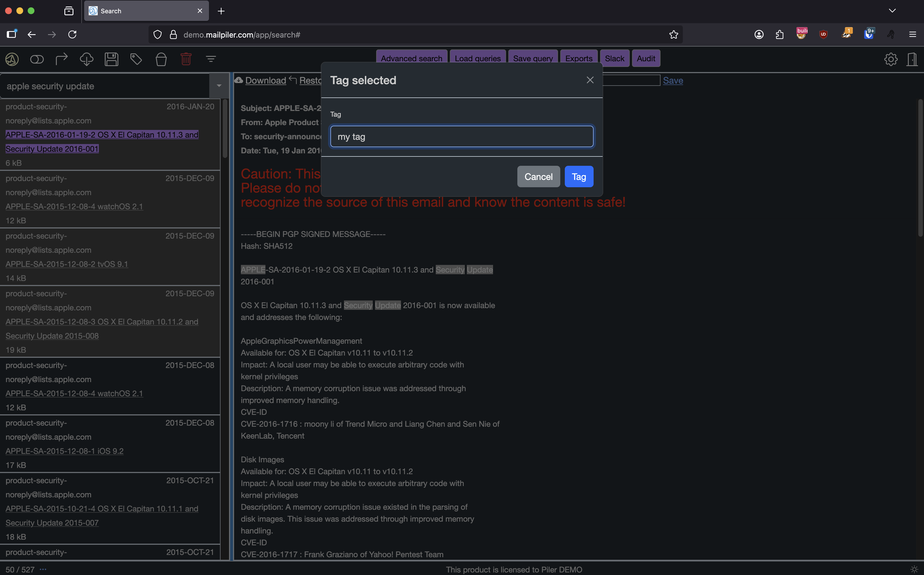The width and height of the screenshot is (924, 575).
Task: Click the tag icon in toolbar
Action: pyautogui.click(x=136, y=59)
